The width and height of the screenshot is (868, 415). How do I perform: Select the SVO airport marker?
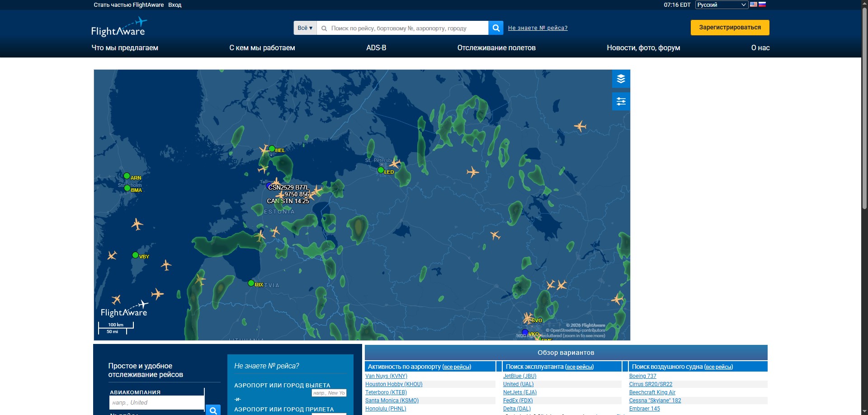pos(537,320)
